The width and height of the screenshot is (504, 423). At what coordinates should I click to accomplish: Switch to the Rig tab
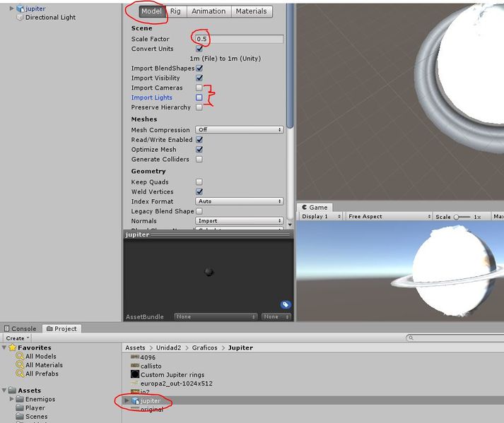175,11
